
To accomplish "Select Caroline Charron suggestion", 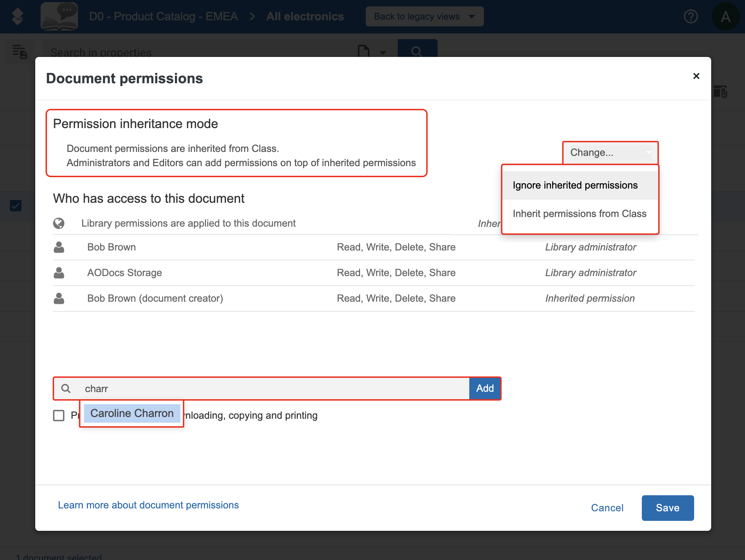I will pyautogui.click(x=132, y=413).
